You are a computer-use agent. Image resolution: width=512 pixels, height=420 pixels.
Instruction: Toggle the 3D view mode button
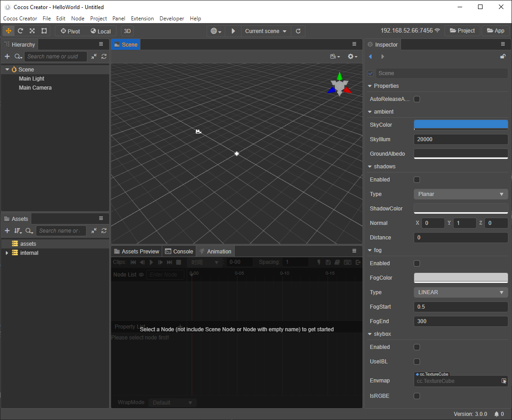[127, 31]
